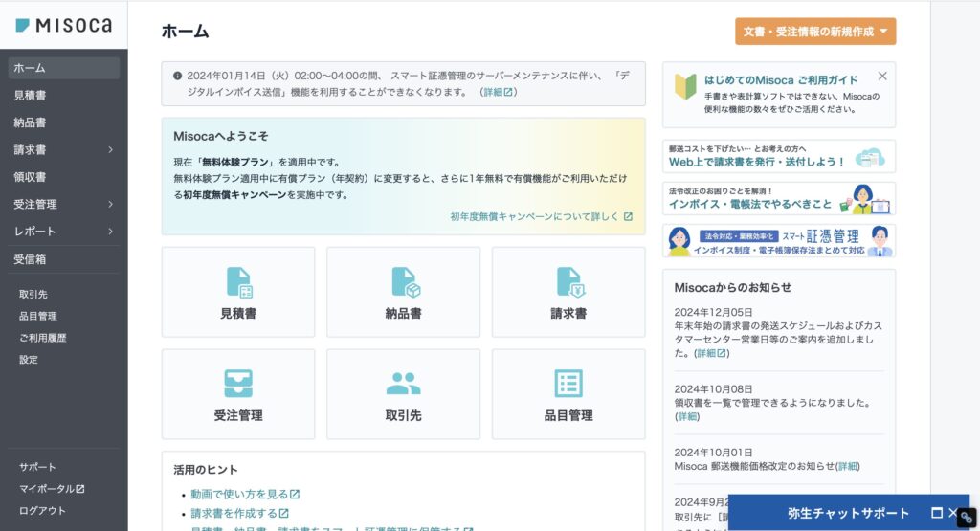Click the Web上で請求書を発行・送付しよう banner

click(779, 156)
